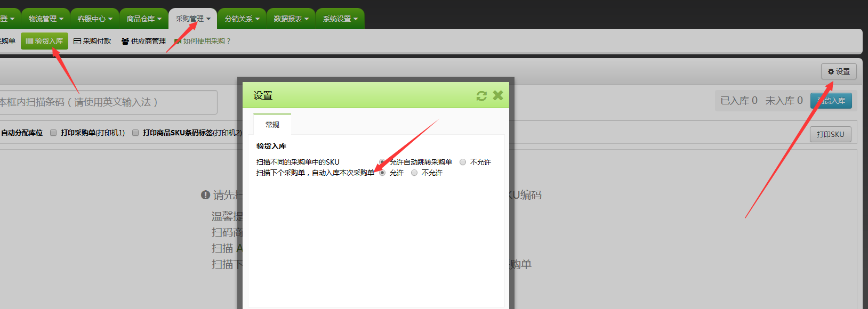Choose 不允许 for 扫描不同的采购单中的SKU
Screen dimensions: 868x309
click(x=463, y=162)
